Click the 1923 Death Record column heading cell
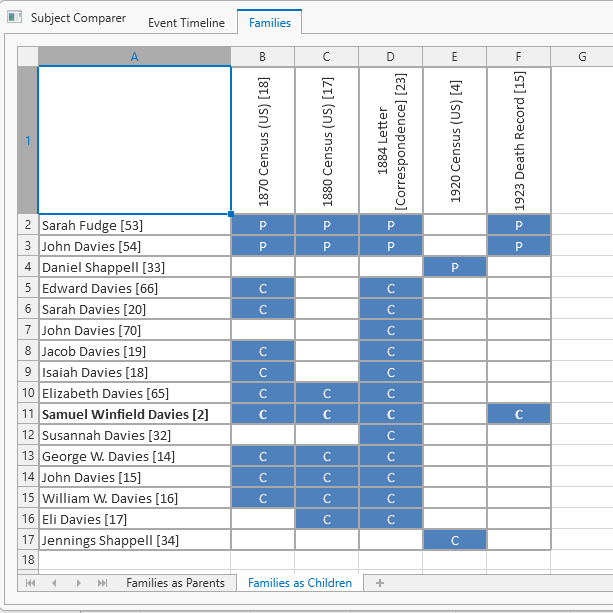This screenshot has height=613, width=613. (518, 140)
